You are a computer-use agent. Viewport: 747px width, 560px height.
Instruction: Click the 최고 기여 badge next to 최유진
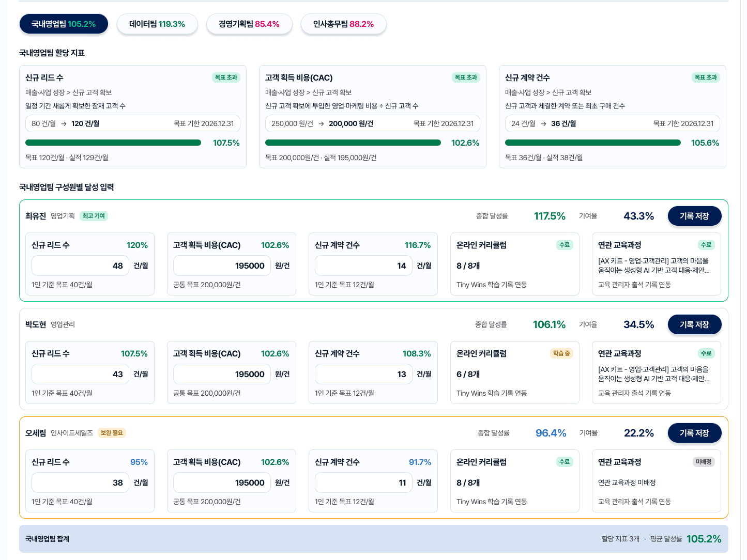point(94,216)
